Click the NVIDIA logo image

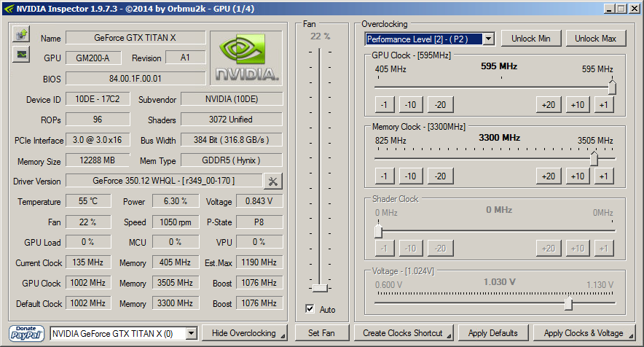[246, 58]
